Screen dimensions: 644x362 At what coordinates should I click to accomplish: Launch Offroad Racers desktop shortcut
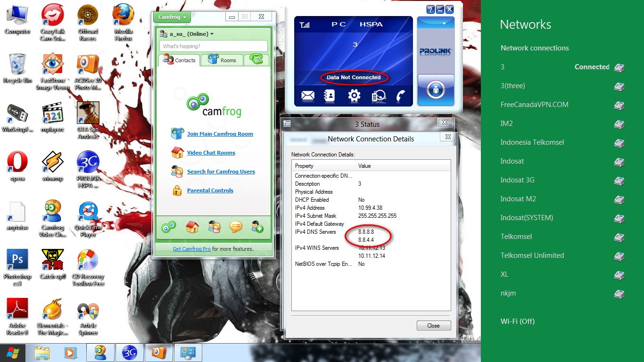pos(88,22)
